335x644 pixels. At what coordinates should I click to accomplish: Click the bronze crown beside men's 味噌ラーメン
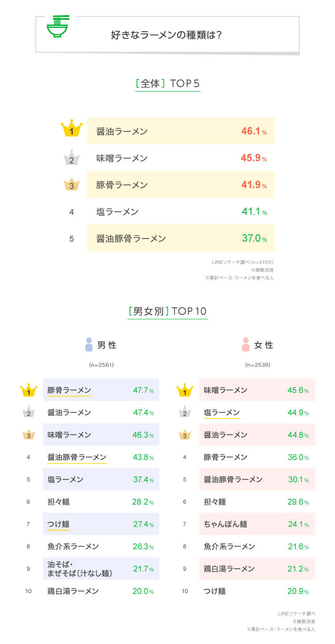[29, 434]
